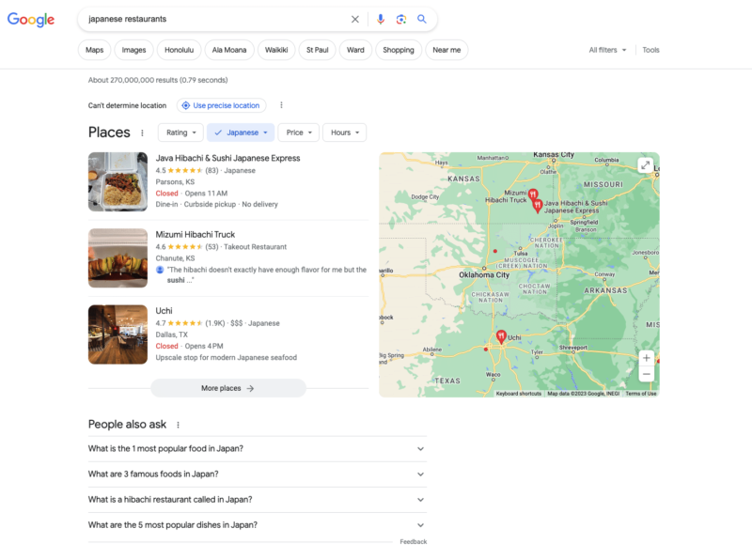Image resolution: width=752 pixels, height=560 pixels.
Task: Click the star rating for Mizumi Hibachi Truck
Action: coord(185,247)
